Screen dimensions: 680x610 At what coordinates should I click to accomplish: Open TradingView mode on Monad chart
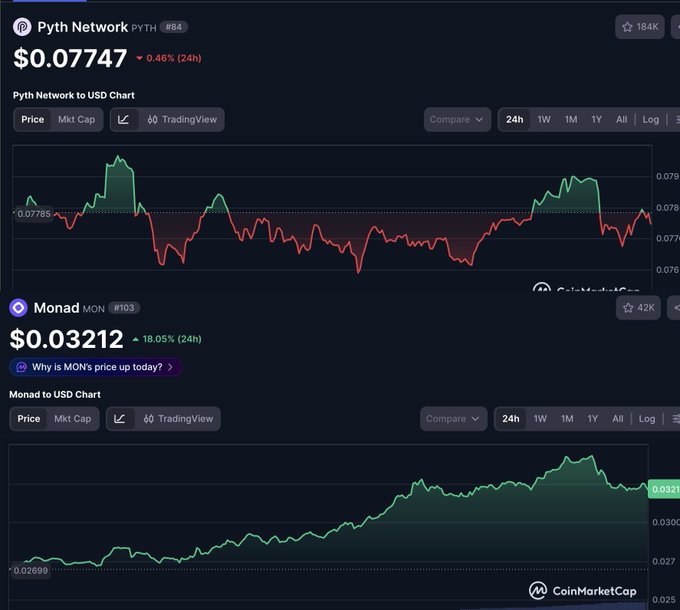[x=178, y=419]
